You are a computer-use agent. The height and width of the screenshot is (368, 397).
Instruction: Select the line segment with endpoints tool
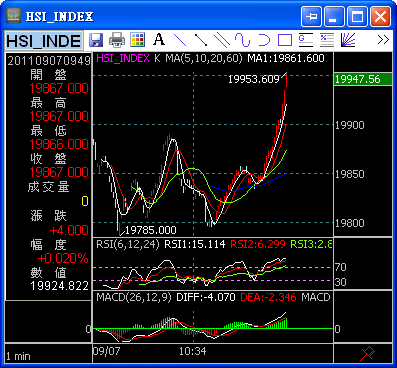tap(201, 40)
